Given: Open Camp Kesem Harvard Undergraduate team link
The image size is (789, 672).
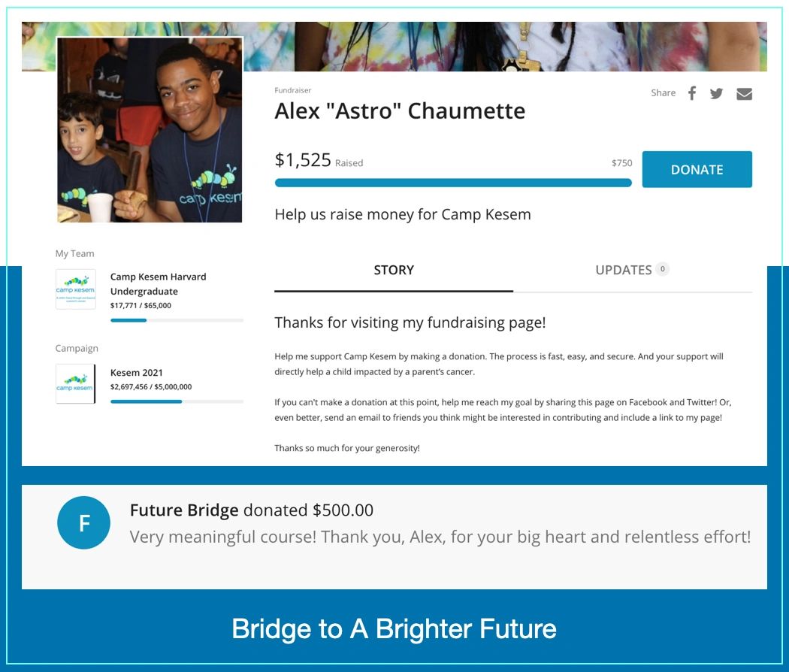Looking at the screenshot, I should (x=159, y=284).
